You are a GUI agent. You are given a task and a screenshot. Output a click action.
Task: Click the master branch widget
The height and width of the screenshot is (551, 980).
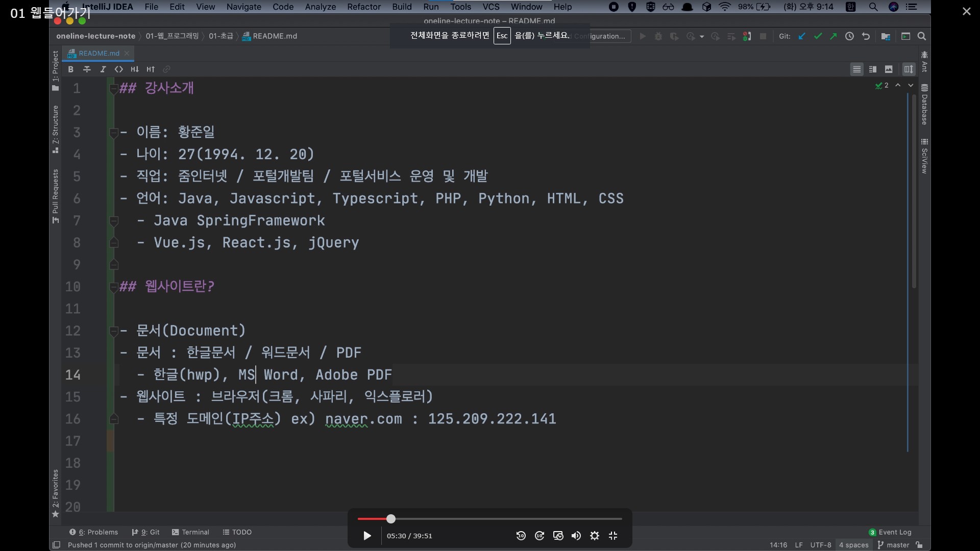point(894,545)
